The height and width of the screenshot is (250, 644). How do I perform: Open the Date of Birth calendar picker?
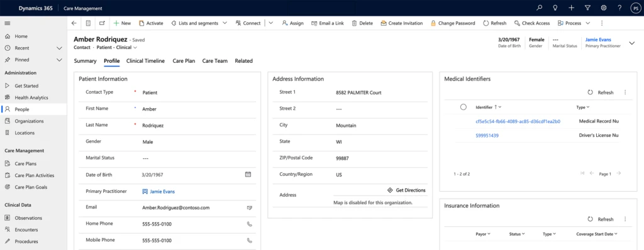248,175
